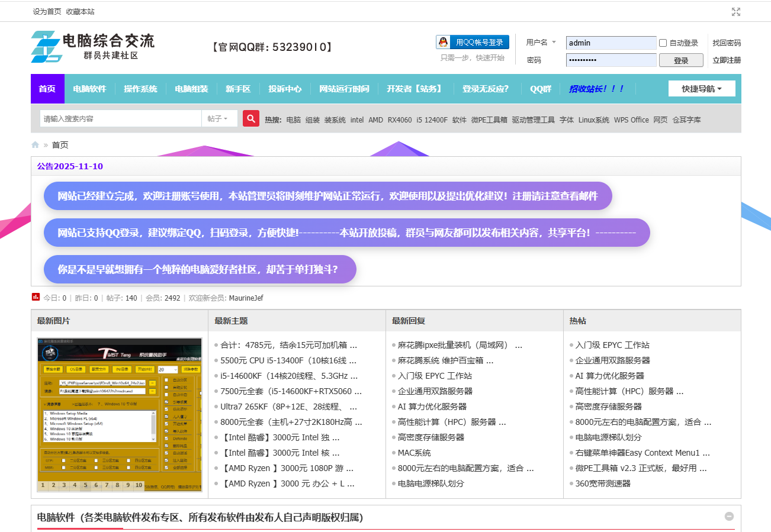Select the 首页 navigation tab

point(47,89)
